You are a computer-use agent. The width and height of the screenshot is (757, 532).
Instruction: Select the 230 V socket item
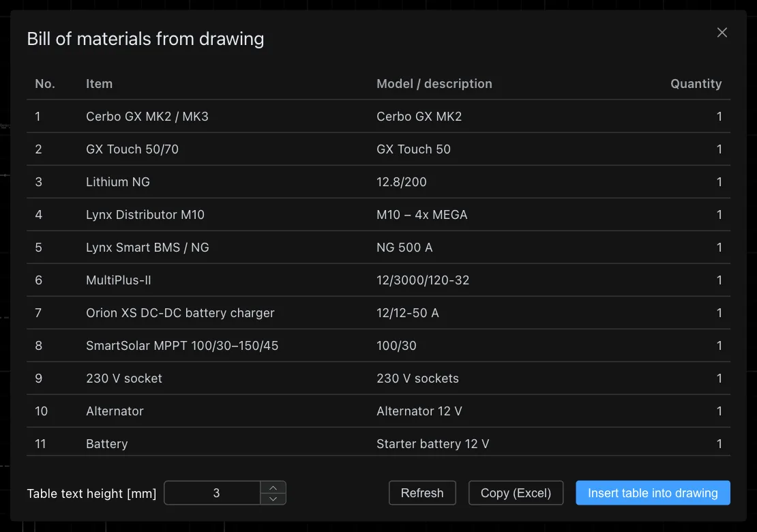click(x=124, y=379)
